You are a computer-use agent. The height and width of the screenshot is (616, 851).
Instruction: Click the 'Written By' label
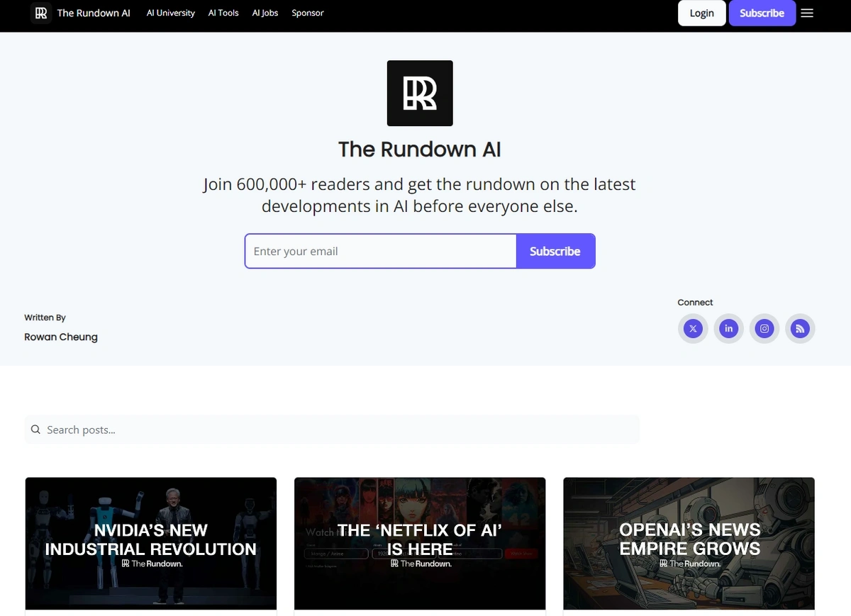click(45, 318)
